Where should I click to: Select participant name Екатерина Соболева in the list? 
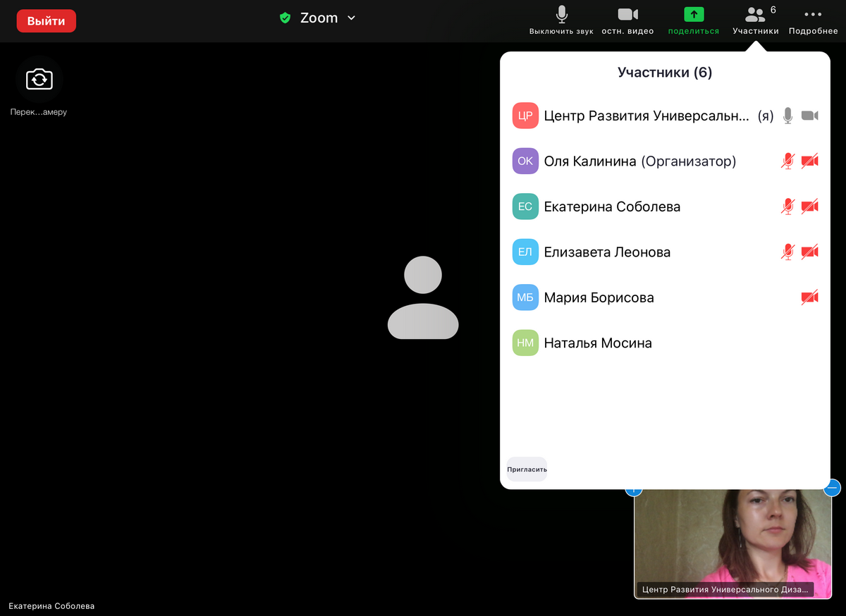612,207
